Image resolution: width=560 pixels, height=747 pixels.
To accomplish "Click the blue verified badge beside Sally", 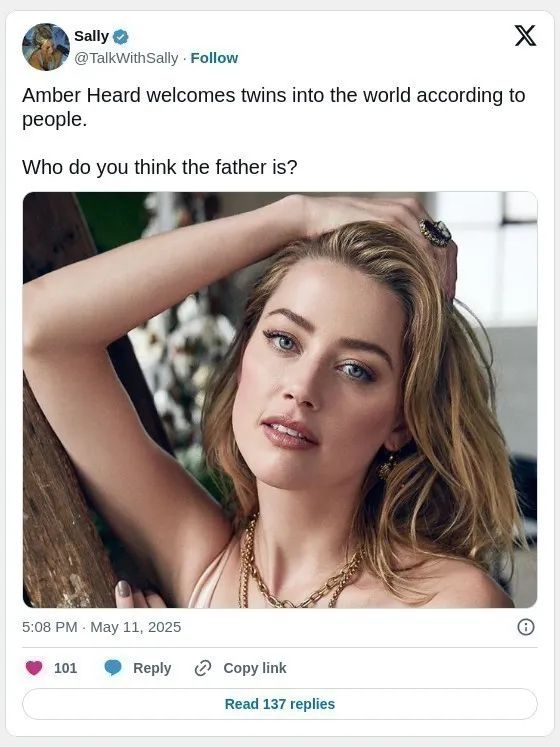I will click(x=121, y=37).
